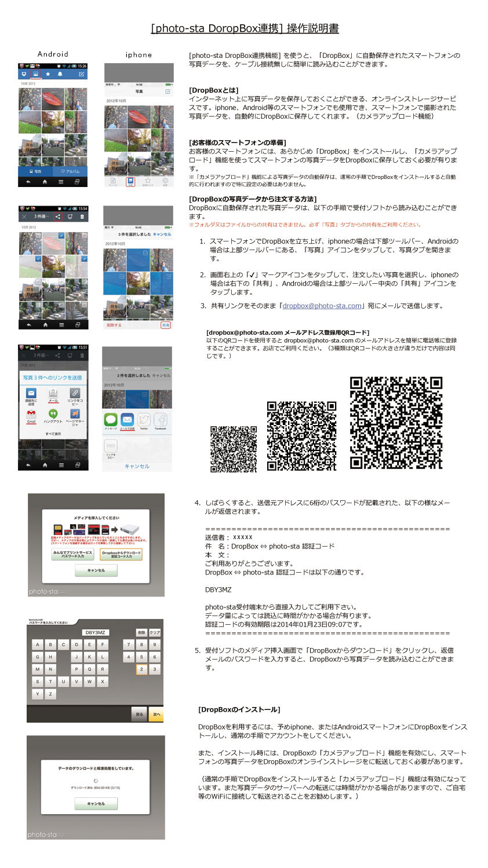
Task: Open the ファイル tab in iPhone tab bar
Action: (x=113, y=181)
